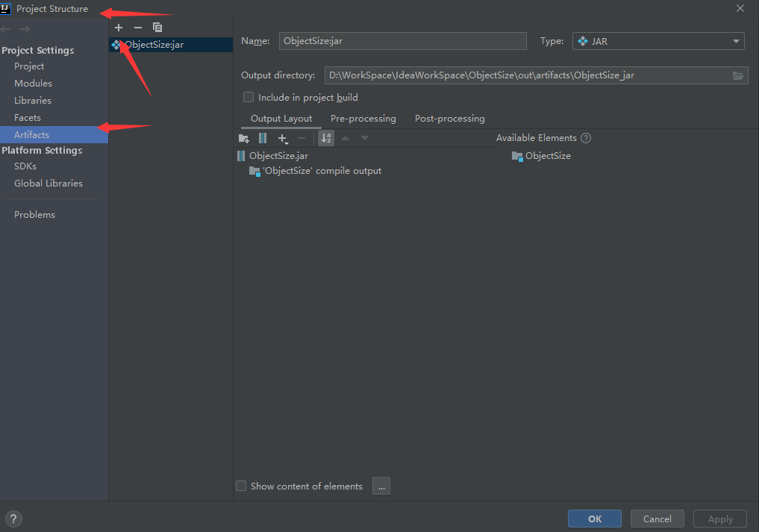Toggle sort elements alphabetically icon

click(x=326, y=139)
